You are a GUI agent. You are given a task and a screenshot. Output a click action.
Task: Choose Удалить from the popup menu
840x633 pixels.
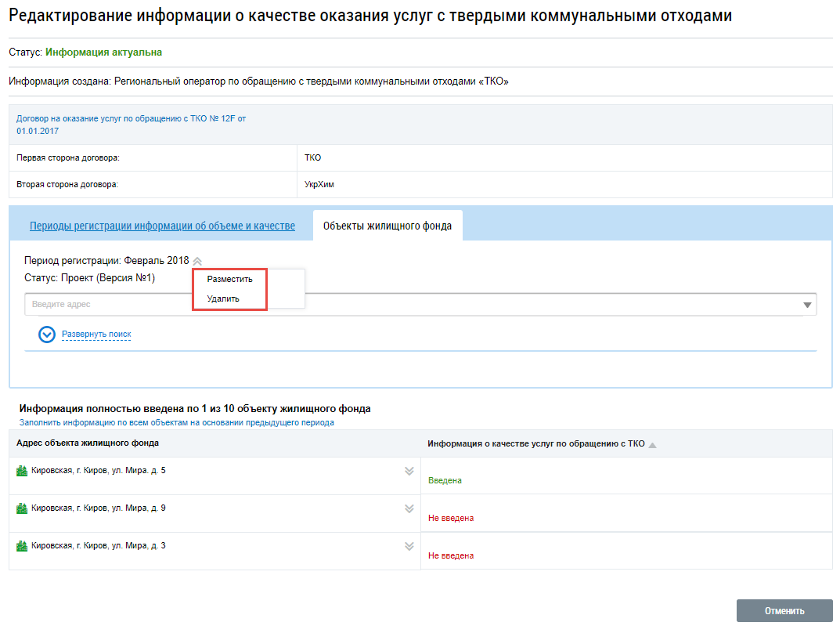tap(223, 298)
